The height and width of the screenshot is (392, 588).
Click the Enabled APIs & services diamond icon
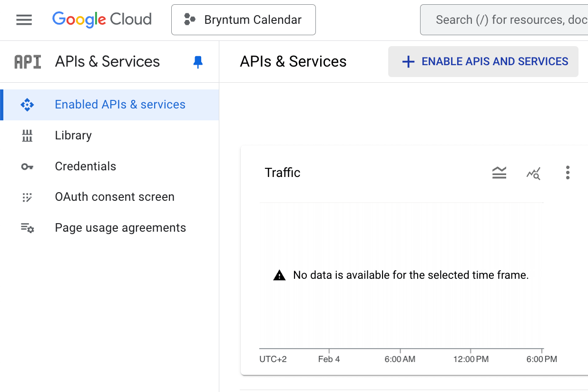[x=27, y=105]
